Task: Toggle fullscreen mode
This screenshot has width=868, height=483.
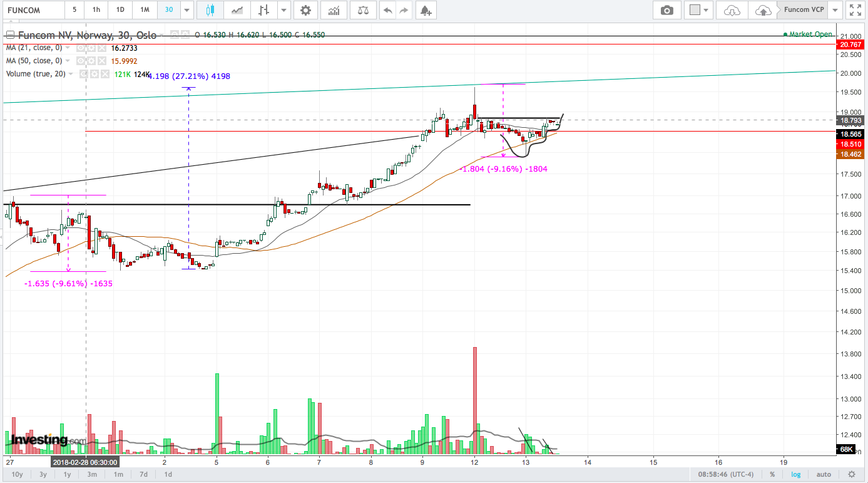Action: (x=855, y=10)
